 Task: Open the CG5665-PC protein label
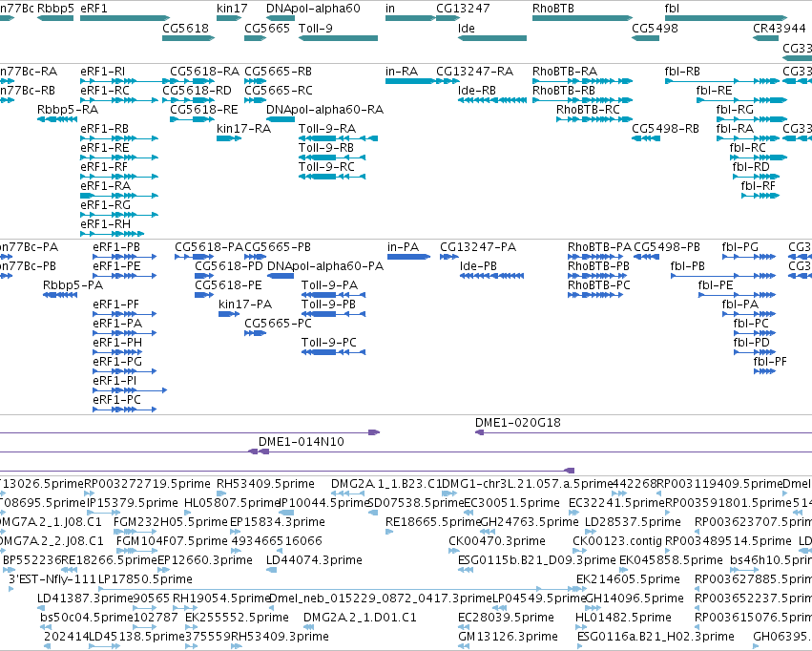pos(278,324)
